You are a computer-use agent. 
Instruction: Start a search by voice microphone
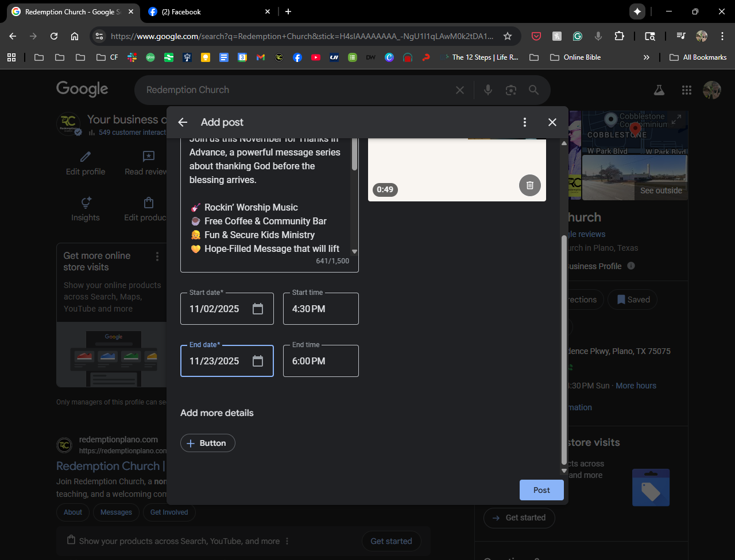(488, 90)
